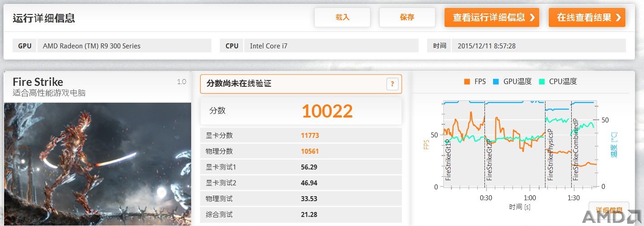Click the 分数尚未在线验证 notice text
Image resolution: width=644 pixels, height=226 pixels.
(239, 84)
